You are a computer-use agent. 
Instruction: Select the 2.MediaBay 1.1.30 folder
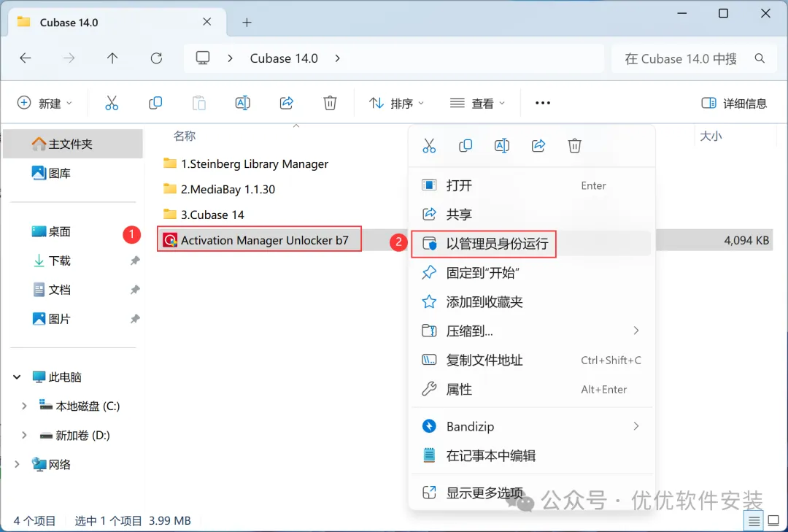219,190
